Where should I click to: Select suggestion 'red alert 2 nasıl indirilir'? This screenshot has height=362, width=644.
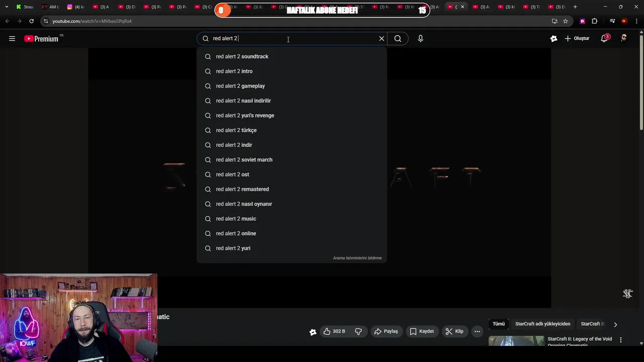(x=292, y=101)
